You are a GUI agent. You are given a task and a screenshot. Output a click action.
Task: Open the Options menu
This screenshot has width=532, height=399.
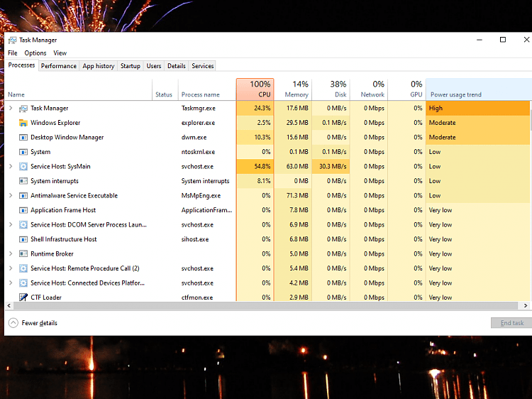coord(35,53)
